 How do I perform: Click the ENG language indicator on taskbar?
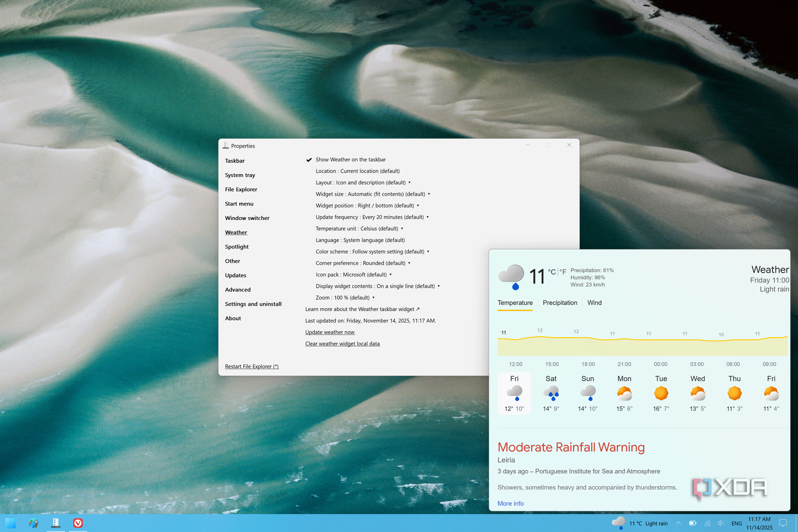[737, 523]
